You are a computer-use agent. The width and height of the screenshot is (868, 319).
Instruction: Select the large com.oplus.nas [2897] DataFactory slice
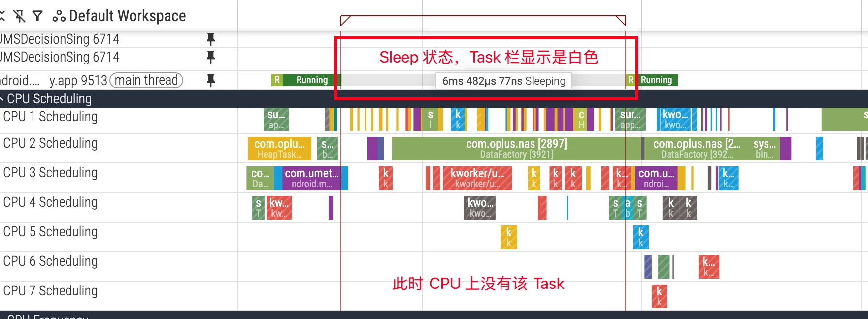[516, 149]
